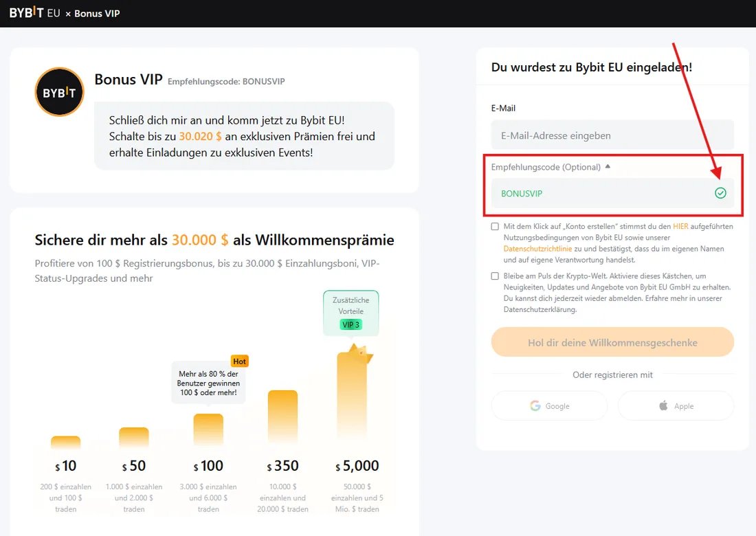Click the Bonus VIP profile name
Screen dimensions: 756x536
(x=129, y=79)
